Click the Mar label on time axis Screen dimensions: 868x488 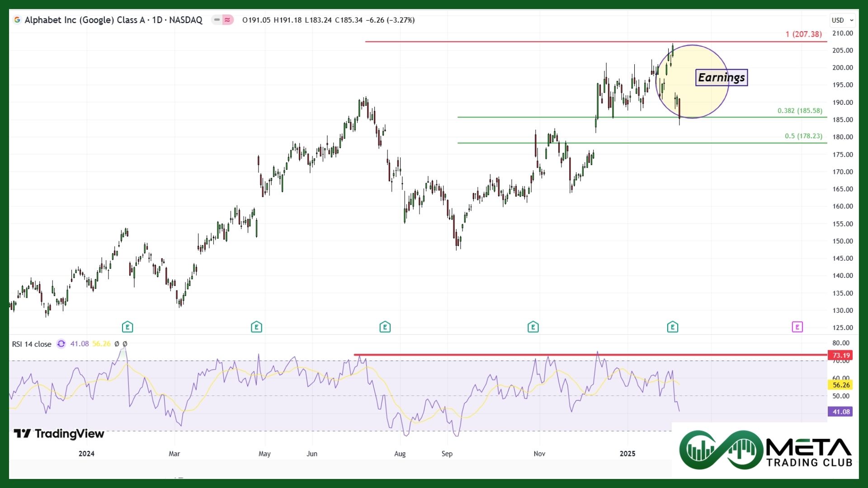174,454
